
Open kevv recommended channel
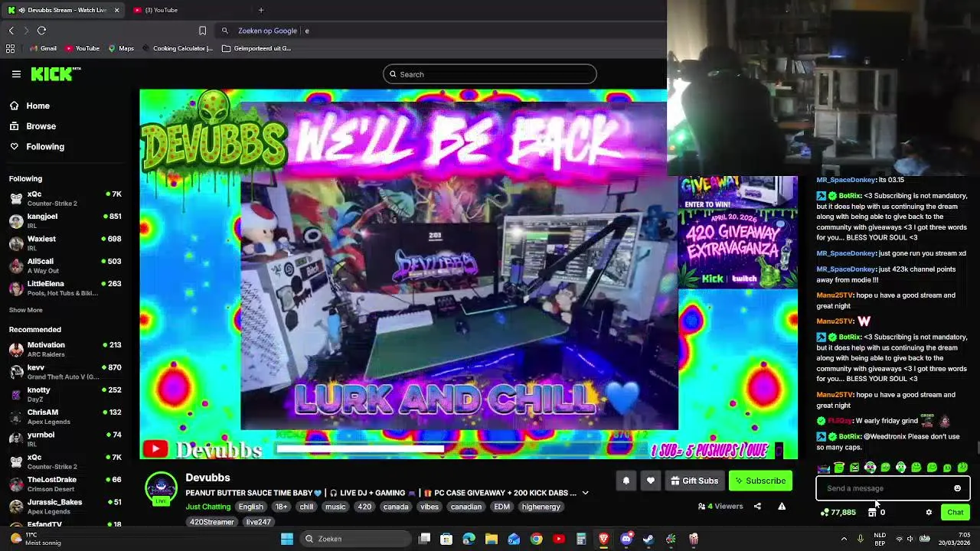tap(65, 372)
